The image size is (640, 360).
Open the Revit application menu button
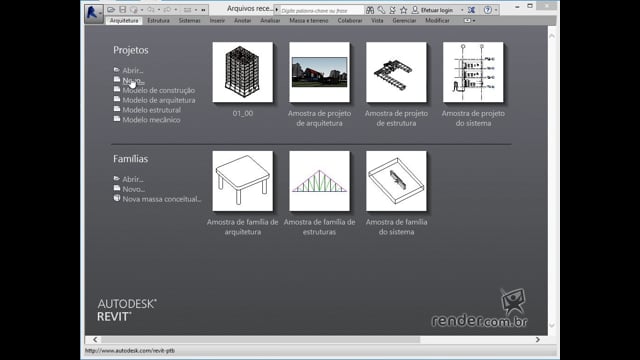[93, 13]
